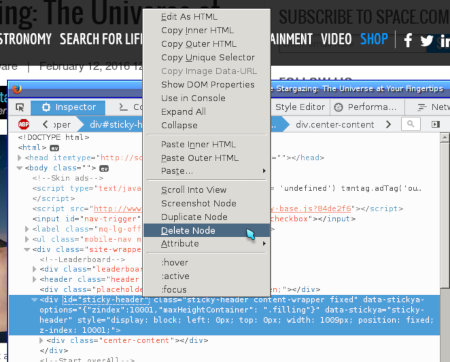The image size is (450, 362).
Task: Collapse the body element node
Action: 20,168
